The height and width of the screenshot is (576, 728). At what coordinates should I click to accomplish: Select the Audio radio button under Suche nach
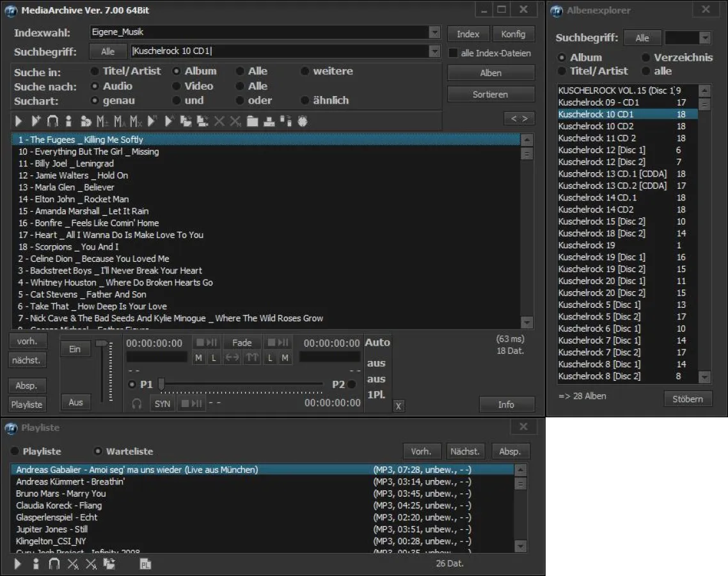point(96,86)
